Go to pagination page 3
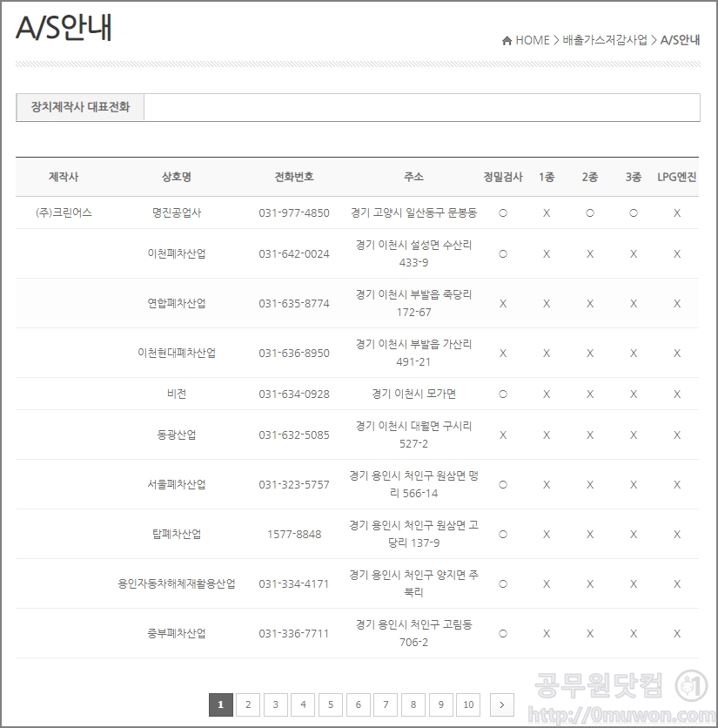Image resolution: width=718 pixels, height=728 pixels. coord(276,704)
